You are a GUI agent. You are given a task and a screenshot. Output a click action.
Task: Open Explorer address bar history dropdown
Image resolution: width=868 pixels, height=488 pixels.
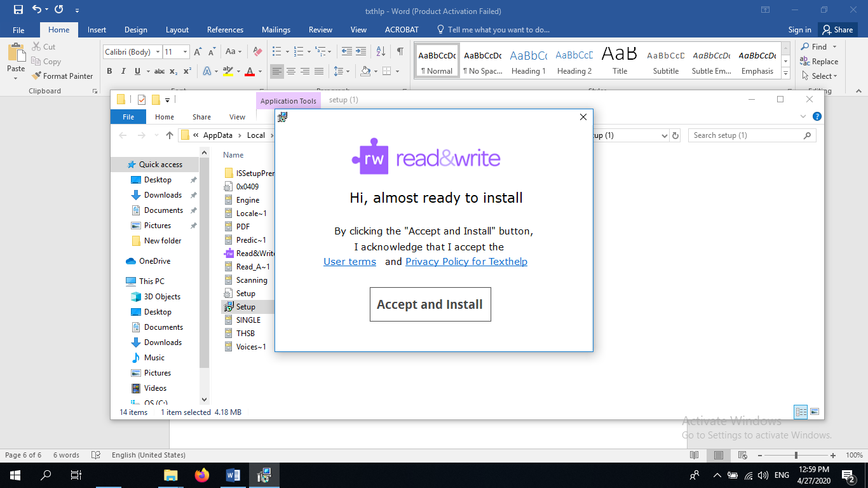click(x=665, y=135)
